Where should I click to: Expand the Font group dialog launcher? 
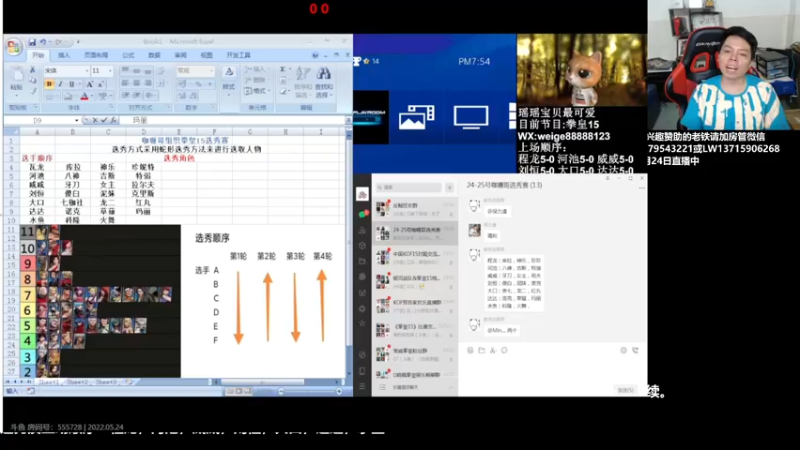pyautogui.click(x=111, y=107)
